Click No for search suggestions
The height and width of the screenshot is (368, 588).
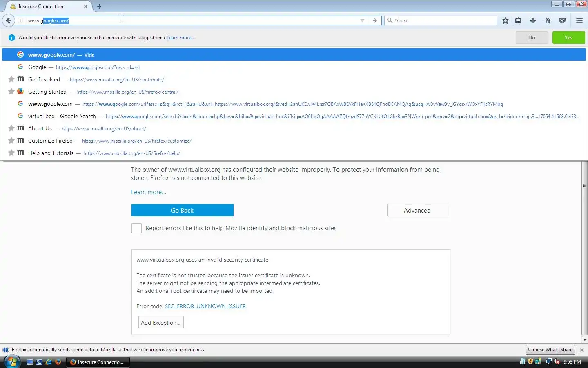pos(531,38)
